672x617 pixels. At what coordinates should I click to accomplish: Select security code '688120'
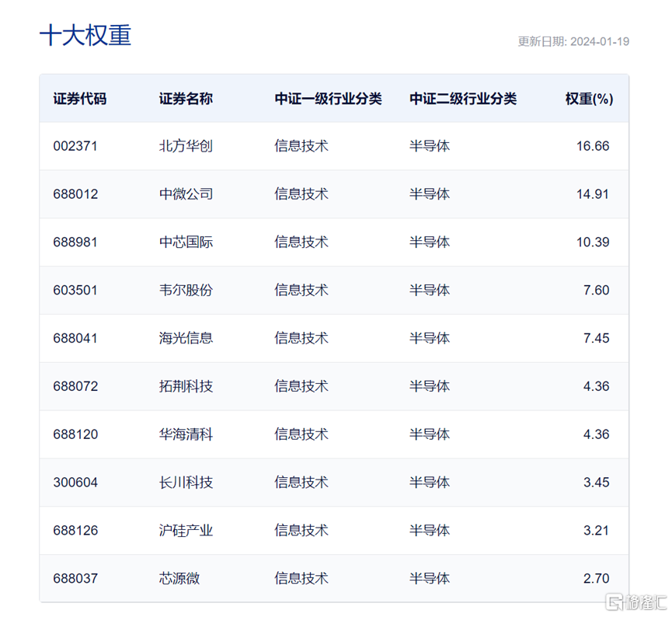tap(75, 434)
